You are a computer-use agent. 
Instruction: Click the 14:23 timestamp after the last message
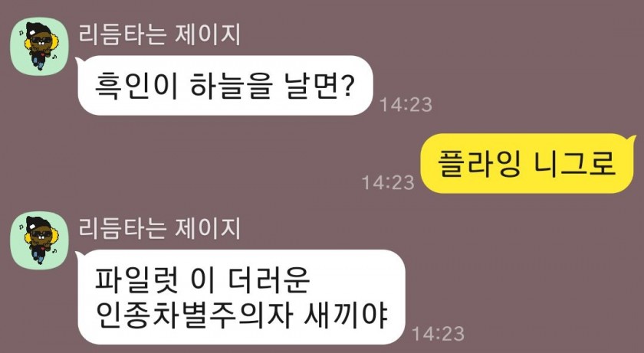coord(439,334)
